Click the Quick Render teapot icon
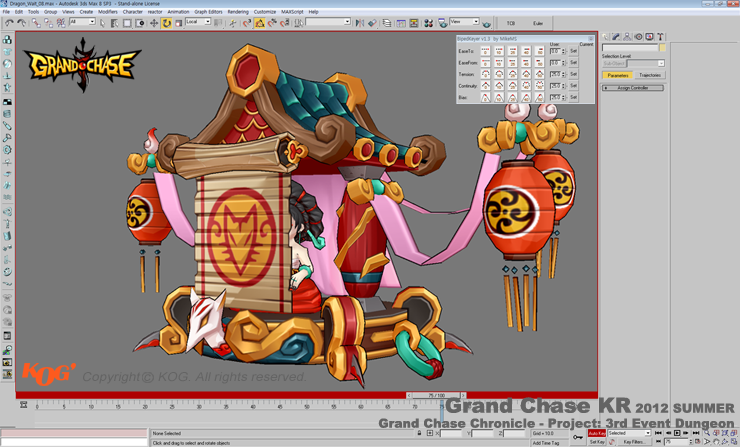740x447 pixels. click(486, 23)
